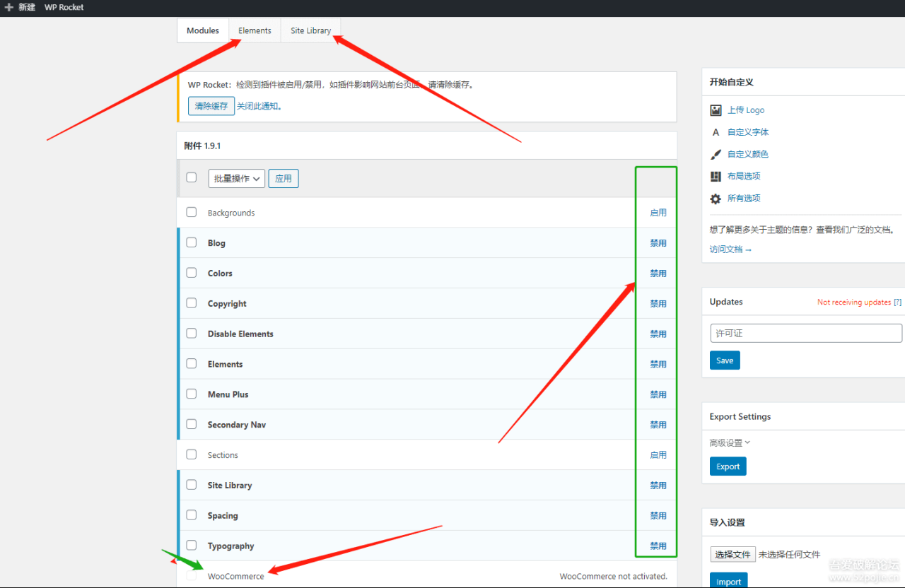Open the 所有选项 link
This screenshot has width=905, height=588.
coord(744,199)
